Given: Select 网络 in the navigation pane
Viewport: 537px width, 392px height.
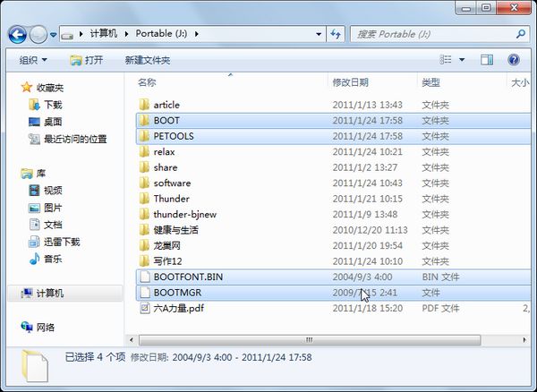Looking at the screenshot, I should pos(46,328).
